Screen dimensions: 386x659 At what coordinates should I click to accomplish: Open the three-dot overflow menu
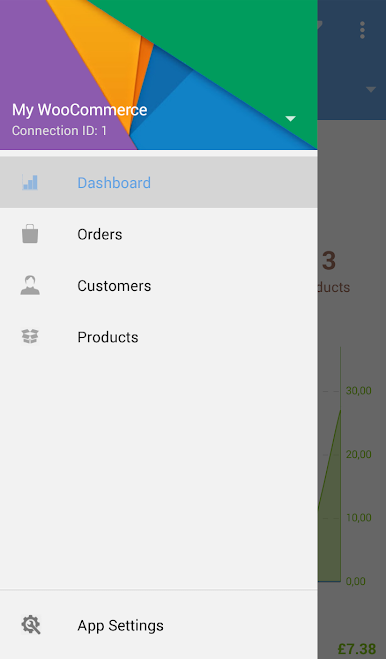tap(362, 30)
